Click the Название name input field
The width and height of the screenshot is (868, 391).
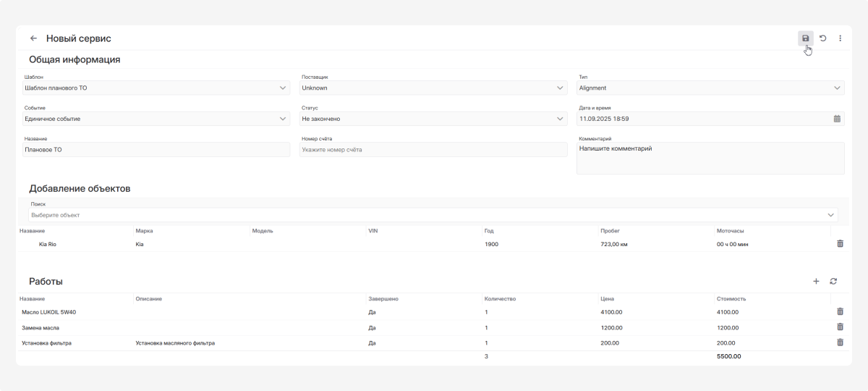[156, 150]
